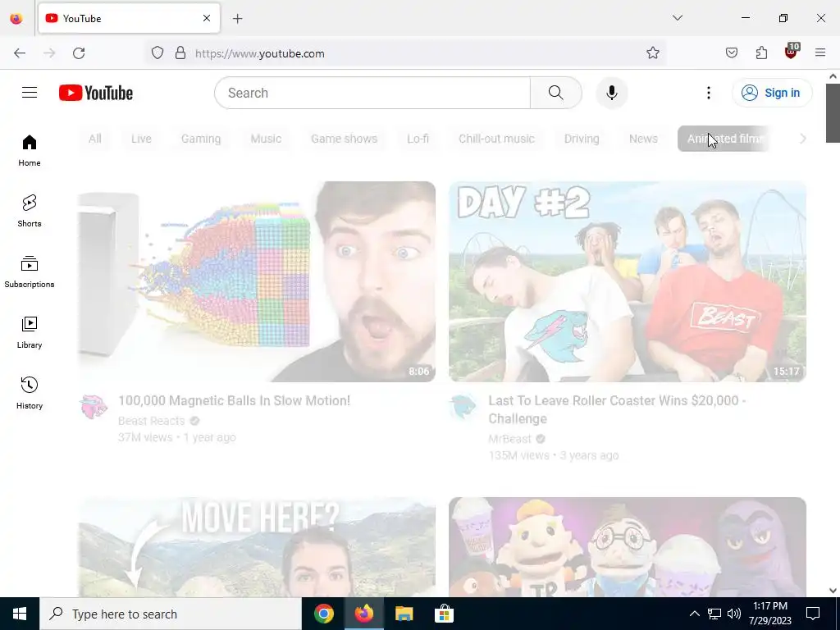
Task: Open Firefox extensions puzzle icon
Action: (761, 53)
